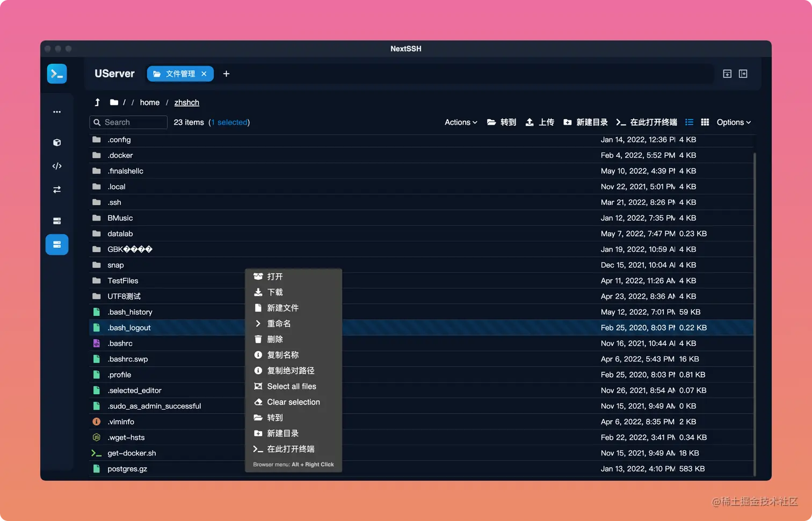This screenshot has width=812, height=521.
Task: Click the folder icon of the BMusic row
Action: [x=97, y=218]
